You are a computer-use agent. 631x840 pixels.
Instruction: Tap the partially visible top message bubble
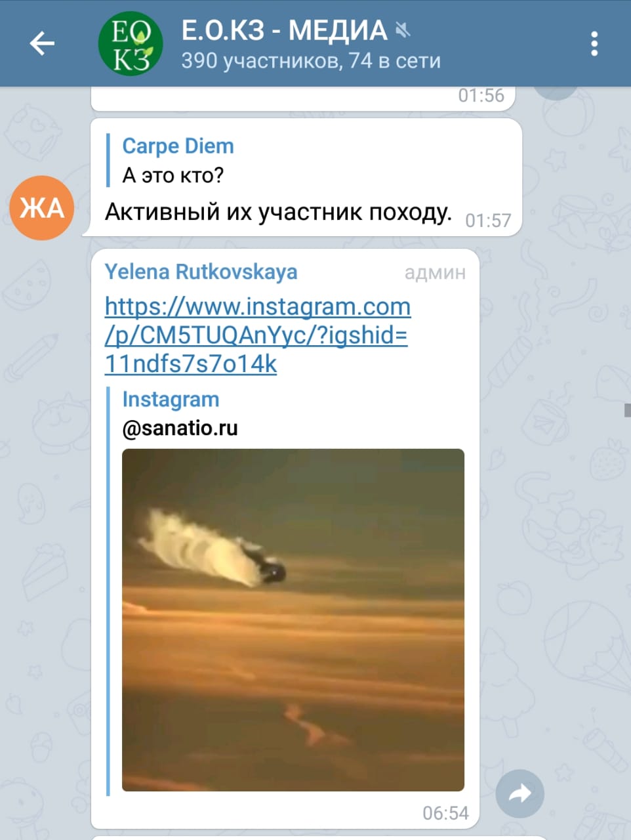(302, 98)
